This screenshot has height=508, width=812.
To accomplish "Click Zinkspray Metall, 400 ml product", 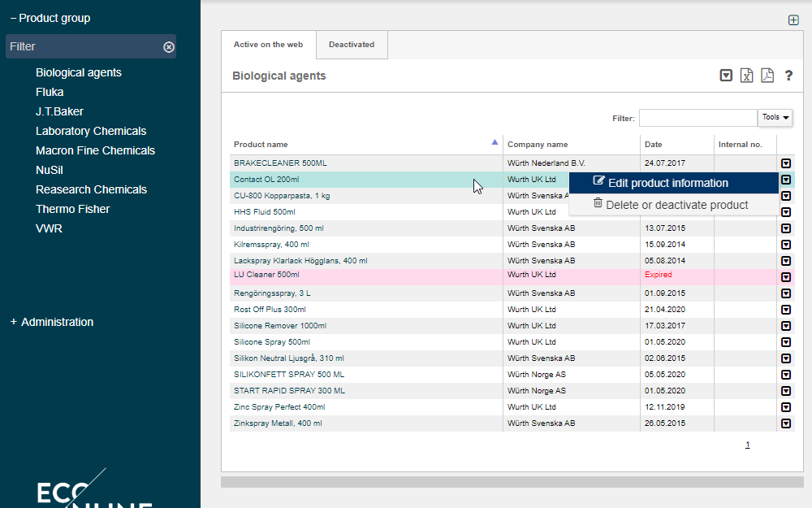I will tap(278, 423).
